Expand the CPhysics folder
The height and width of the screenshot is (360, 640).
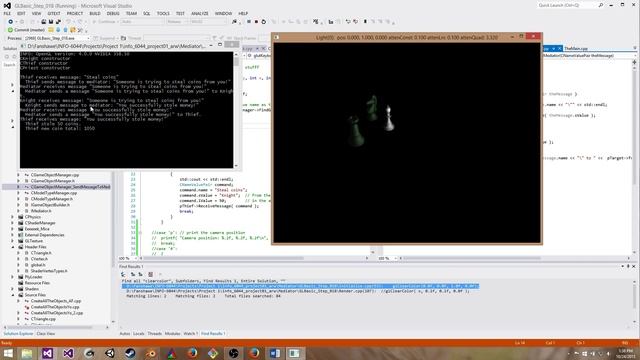click(x=13, y=217)
